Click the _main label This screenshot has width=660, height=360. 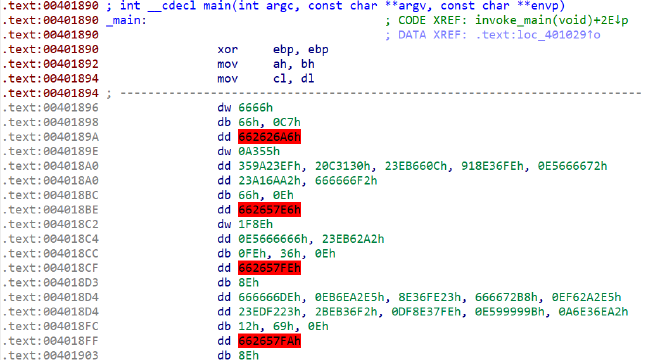pos(126,20)
